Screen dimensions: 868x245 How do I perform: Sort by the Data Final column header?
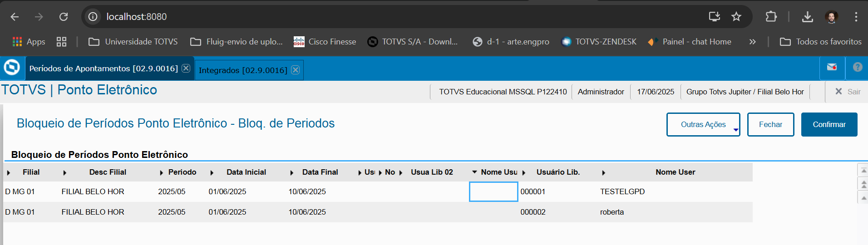tap(320, 172)
